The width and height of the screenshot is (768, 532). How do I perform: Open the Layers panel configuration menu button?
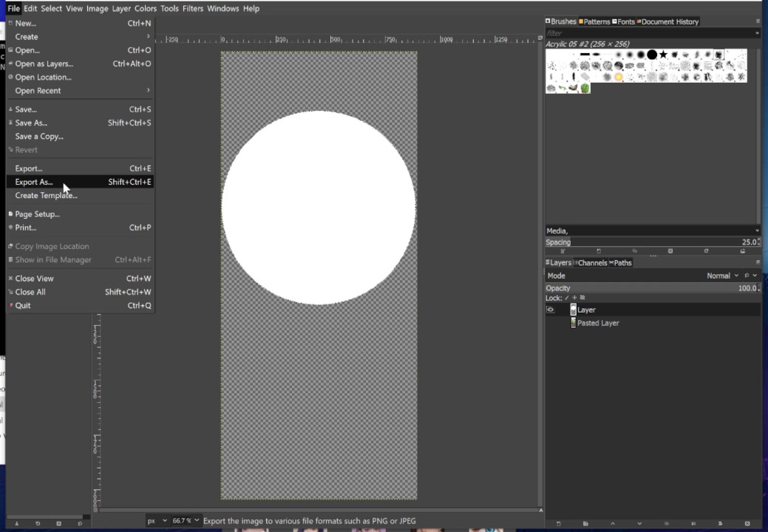(x=758, y=263)
